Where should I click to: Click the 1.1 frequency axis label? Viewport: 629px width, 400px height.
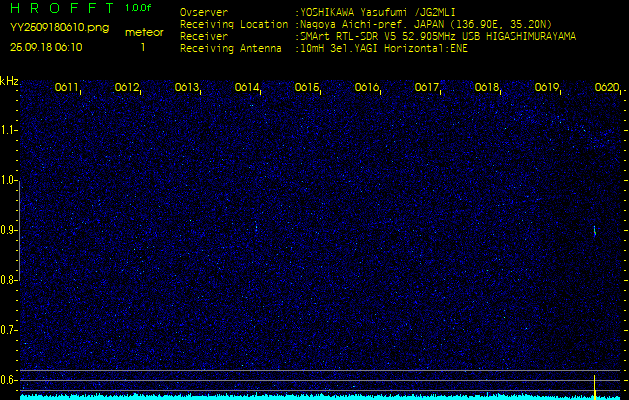9,130
